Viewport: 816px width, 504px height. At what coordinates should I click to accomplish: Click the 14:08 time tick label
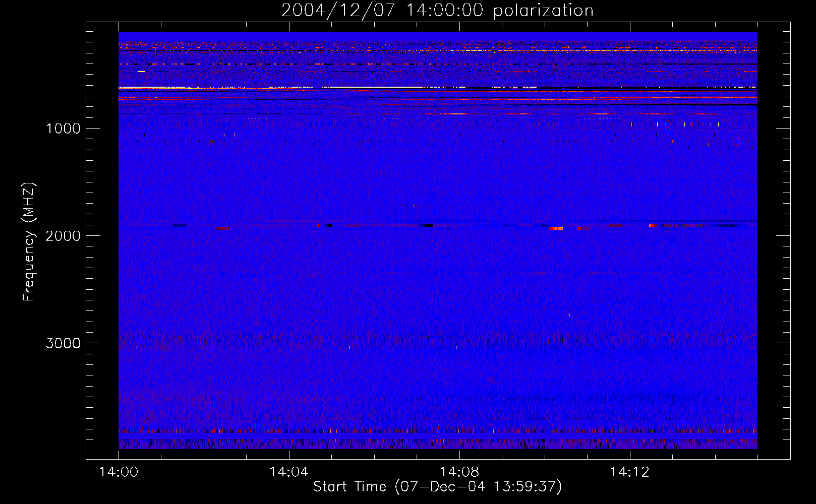(x=459, y=472)
